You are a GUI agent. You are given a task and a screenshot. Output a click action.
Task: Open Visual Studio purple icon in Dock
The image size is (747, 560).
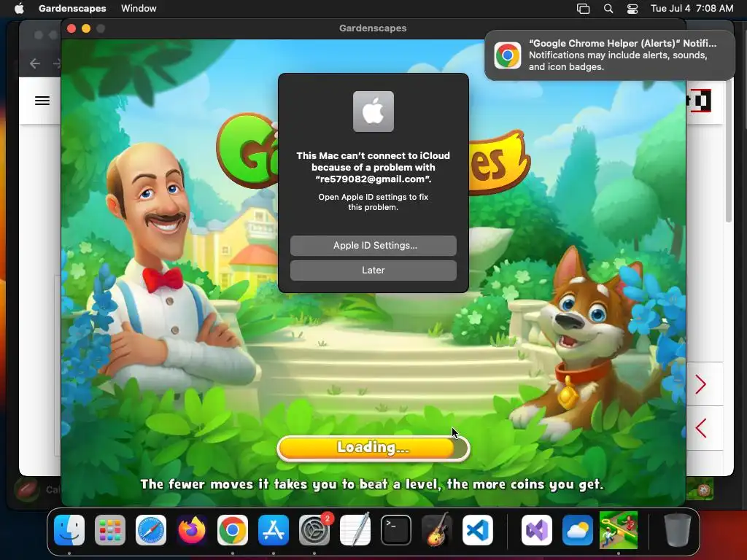click(x=537, y=530)
